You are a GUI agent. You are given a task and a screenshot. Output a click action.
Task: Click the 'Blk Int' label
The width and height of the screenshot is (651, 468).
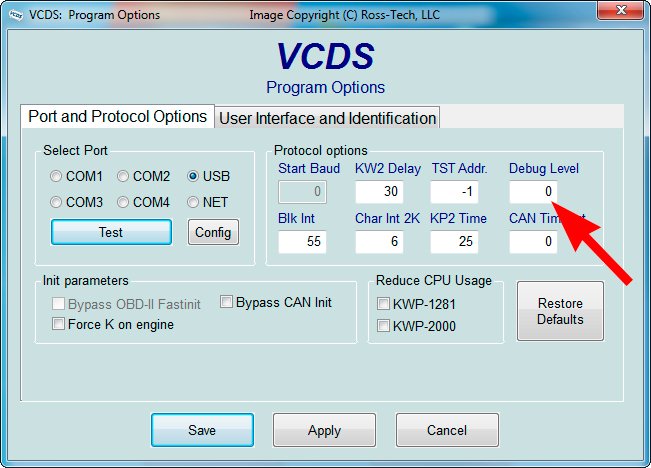(x=296, y=218)
